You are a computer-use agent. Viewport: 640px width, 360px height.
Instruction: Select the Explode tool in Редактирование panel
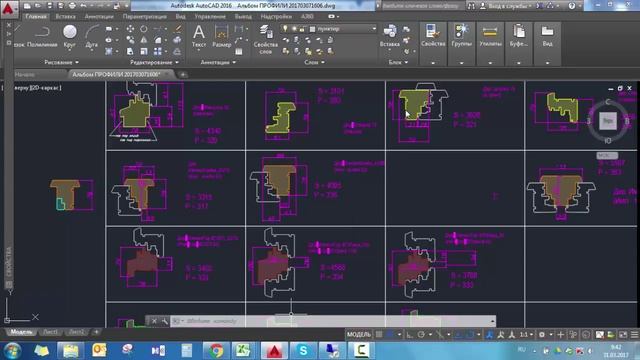[177, 40]
